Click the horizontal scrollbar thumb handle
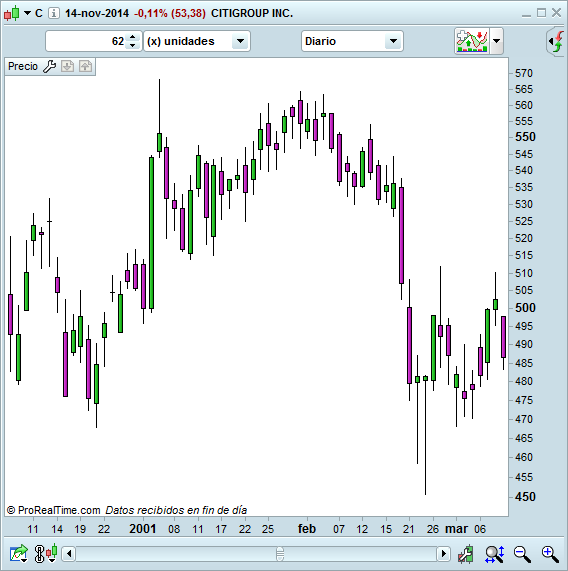Screen dimensions: 568x571 (x=280, y=554)
